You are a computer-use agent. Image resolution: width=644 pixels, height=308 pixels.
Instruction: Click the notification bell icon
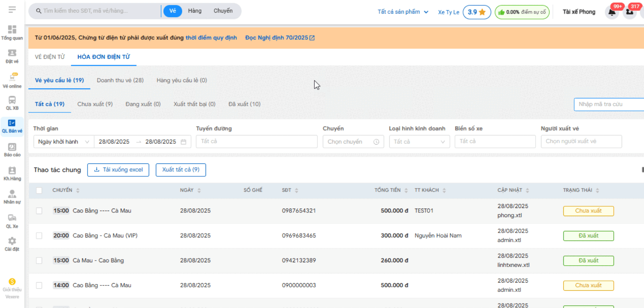[x=612, y=12]
